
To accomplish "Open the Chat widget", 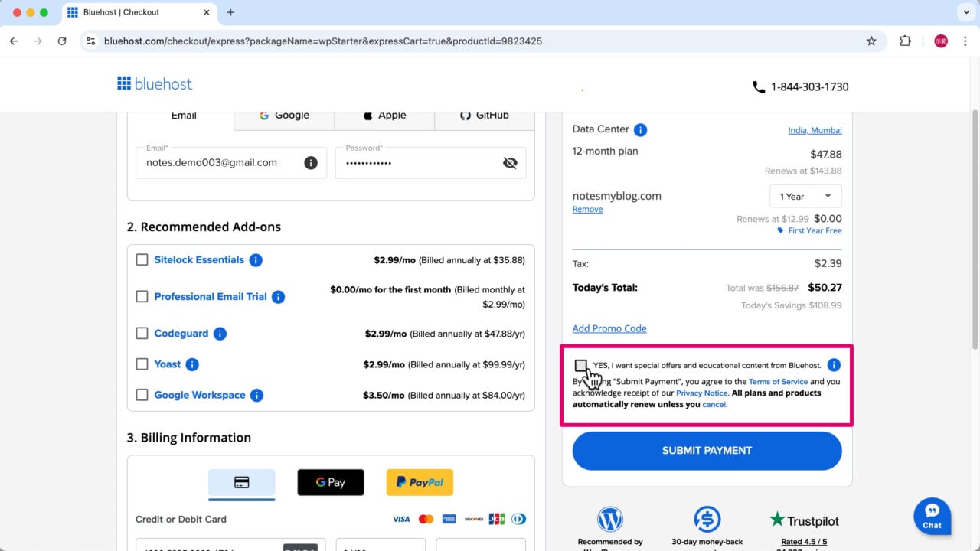I will 932,516.
